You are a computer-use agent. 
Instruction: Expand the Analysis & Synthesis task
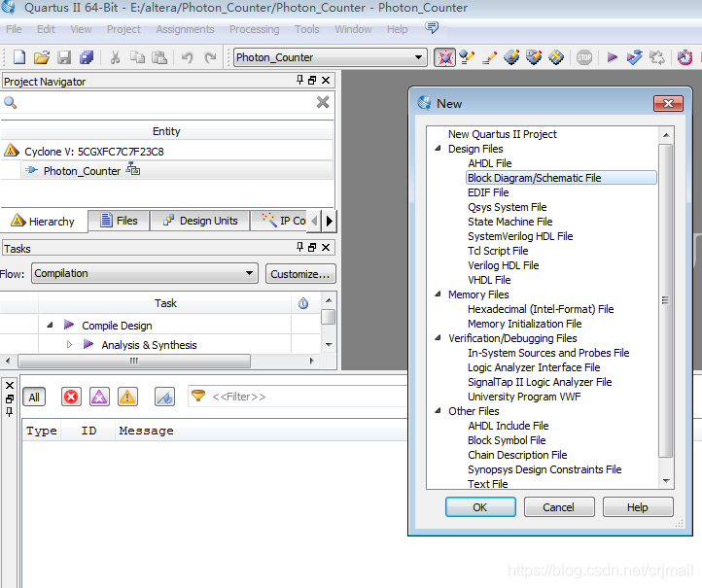click(x=69, y=345)
